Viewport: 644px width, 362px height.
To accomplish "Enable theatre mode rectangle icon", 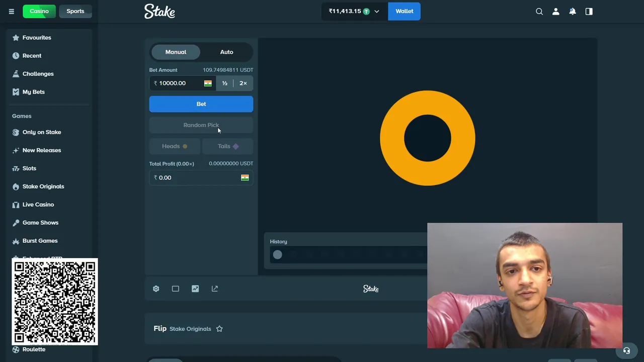I will 176,289.
